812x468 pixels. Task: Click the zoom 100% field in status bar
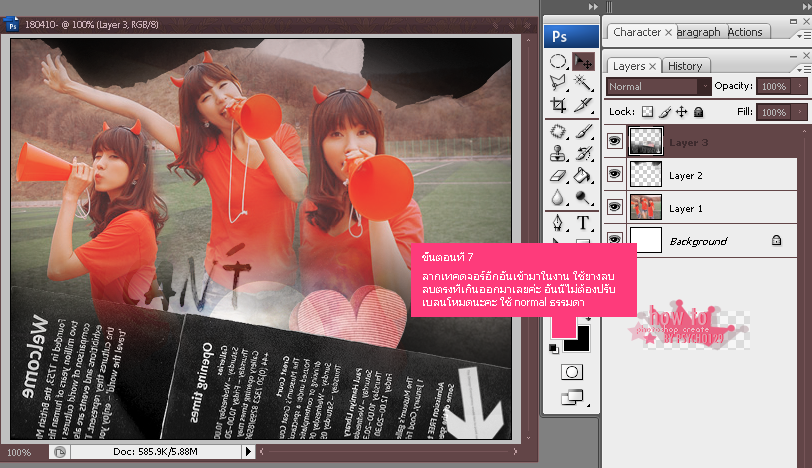click(x=20, y=452)
